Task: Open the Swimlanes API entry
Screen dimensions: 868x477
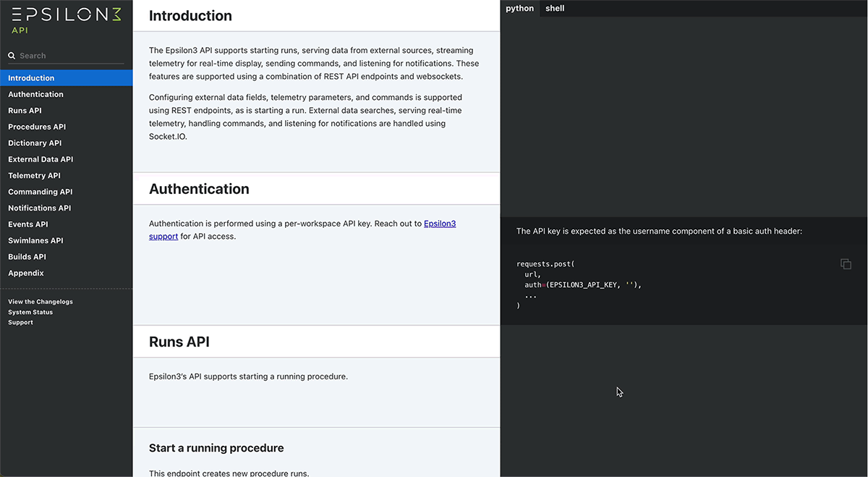Action: pos(35,240)
